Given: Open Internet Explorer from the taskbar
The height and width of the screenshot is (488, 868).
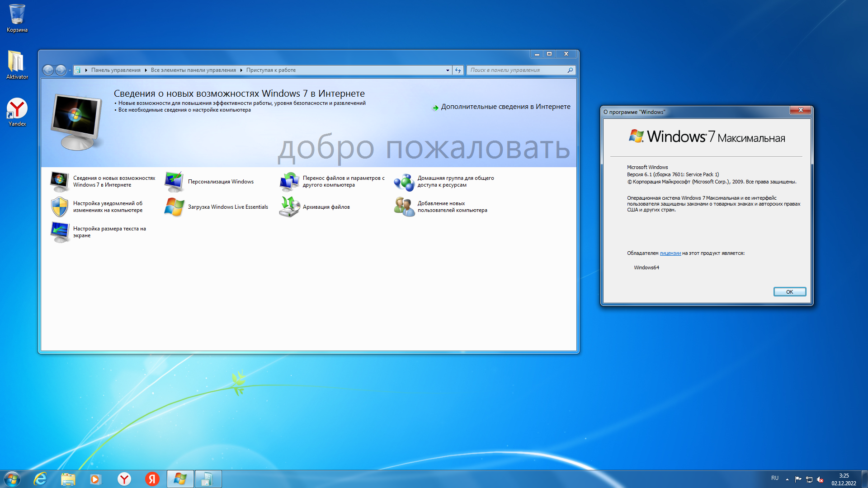Looking at the screenshot, I should (x=40, y=479).
